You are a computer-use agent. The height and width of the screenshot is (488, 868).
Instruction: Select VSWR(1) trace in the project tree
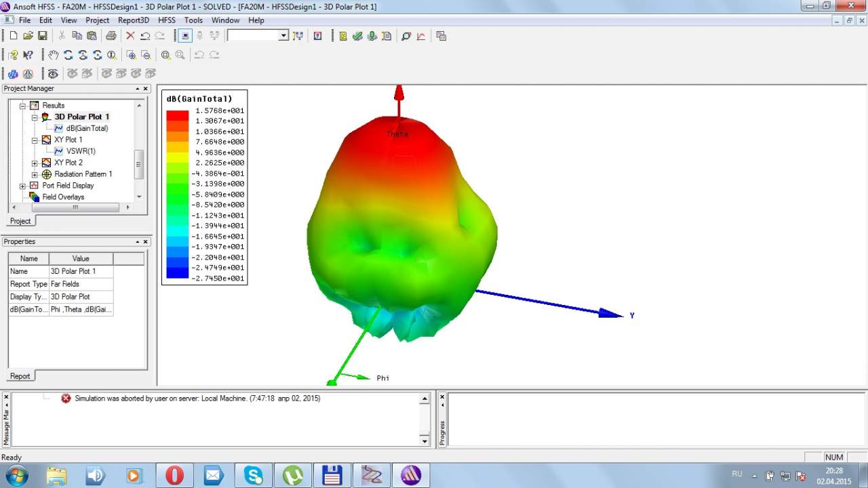click(81, 151)
